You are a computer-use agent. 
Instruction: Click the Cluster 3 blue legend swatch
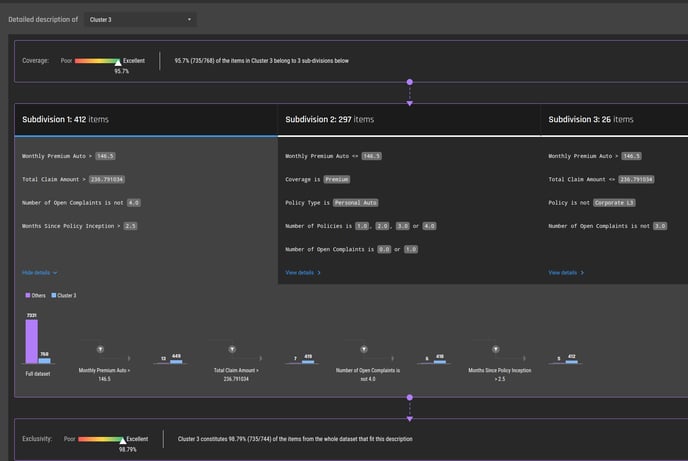click(x=54, y=295)
